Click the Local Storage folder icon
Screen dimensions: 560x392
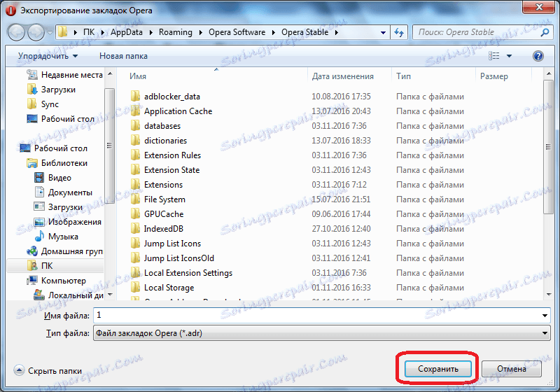coord(135,288)
